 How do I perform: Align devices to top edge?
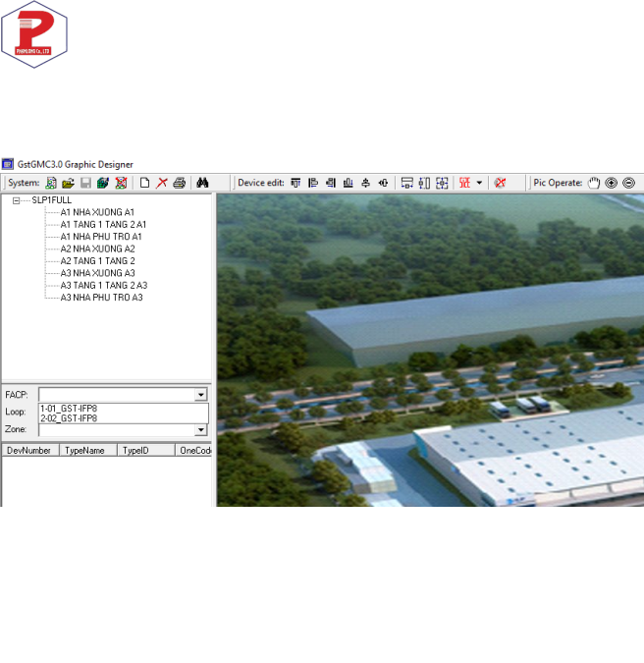(295, 183)
